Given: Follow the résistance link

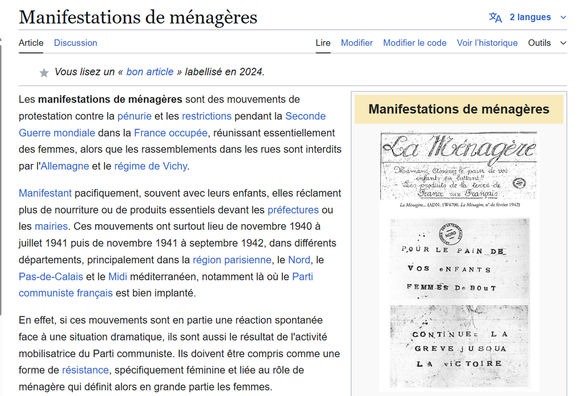Looking at the screenshot, I should click(85, 370).
